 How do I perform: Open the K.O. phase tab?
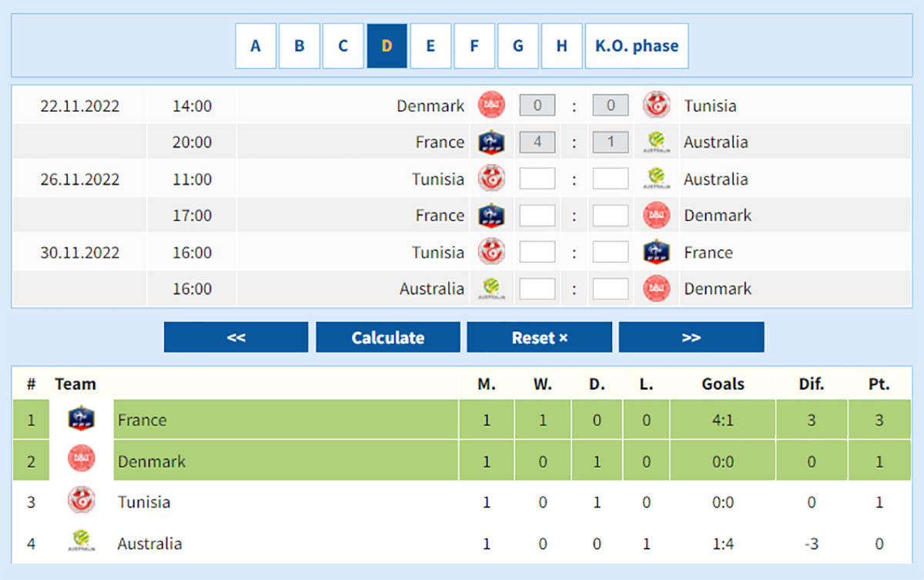click(637, 45)
